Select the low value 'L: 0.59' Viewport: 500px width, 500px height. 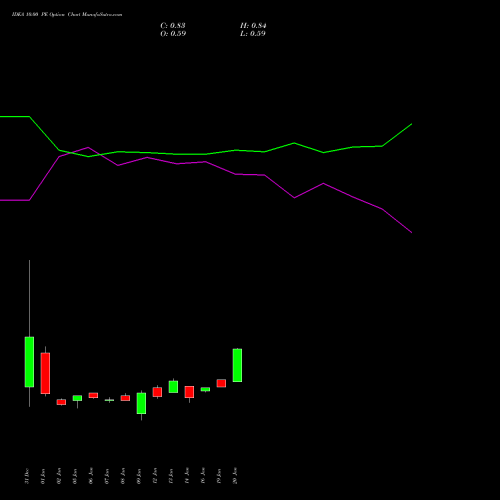pos(253,34)
